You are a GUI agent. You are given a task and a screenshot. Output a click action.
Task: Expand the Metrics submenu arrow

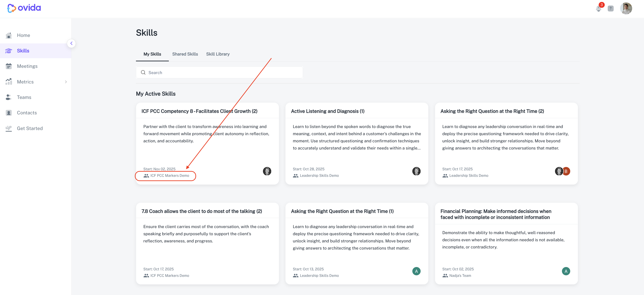pyautogui.click(x=66, y=82)
